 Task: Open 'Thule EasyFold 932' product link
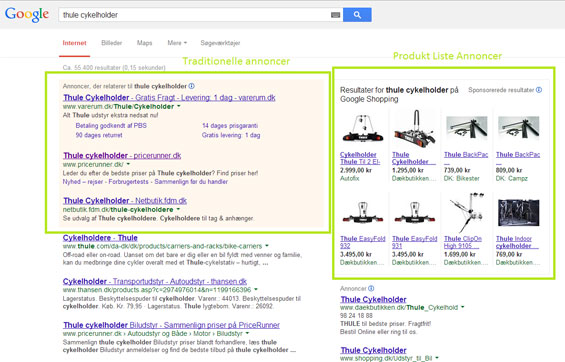click(362, 242)
